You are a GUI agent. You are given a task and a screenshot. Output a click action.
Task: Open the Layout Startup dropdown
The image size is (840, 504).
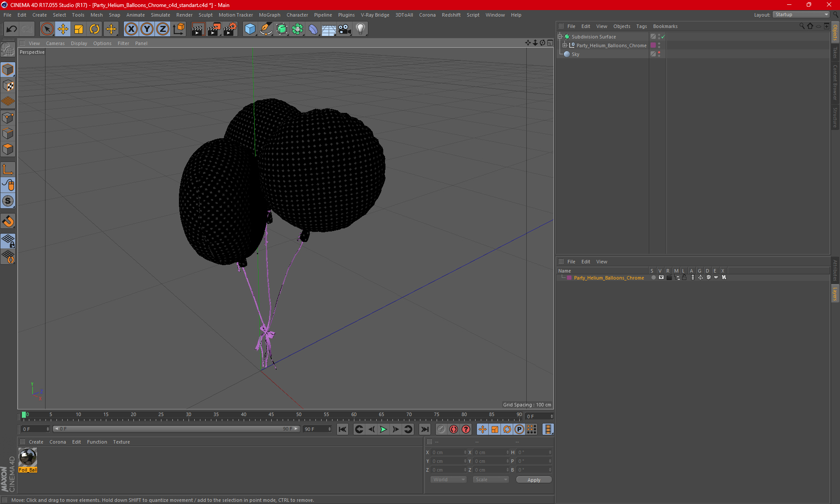pyautogui.click(x=801, y=14)
